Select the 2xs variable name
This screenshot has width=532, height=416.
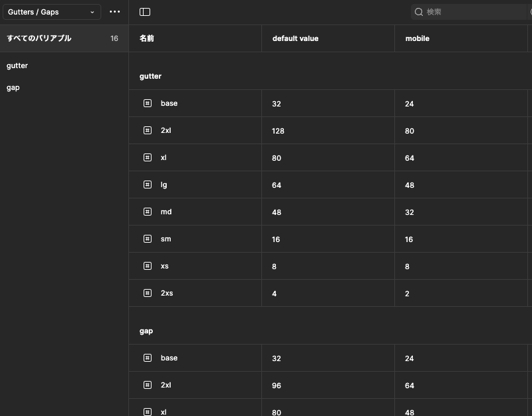tap(167, 293)
